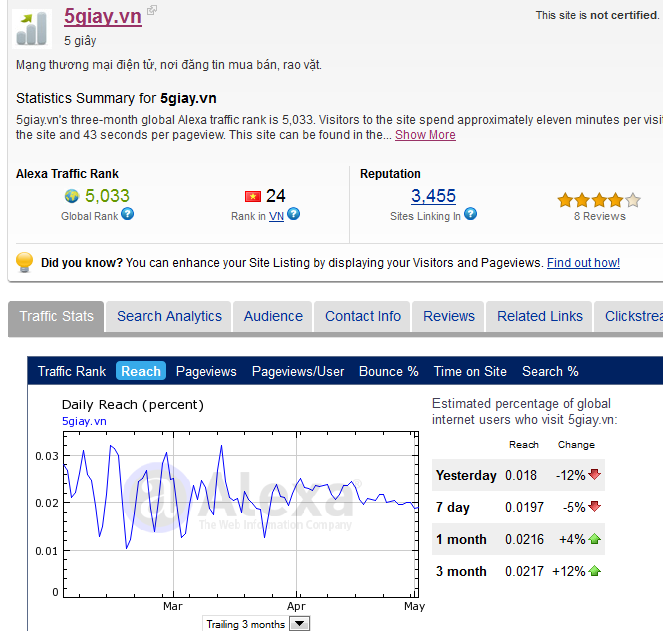
Task: Open the 5giay.vn title link
Action: tap(102, 17)
